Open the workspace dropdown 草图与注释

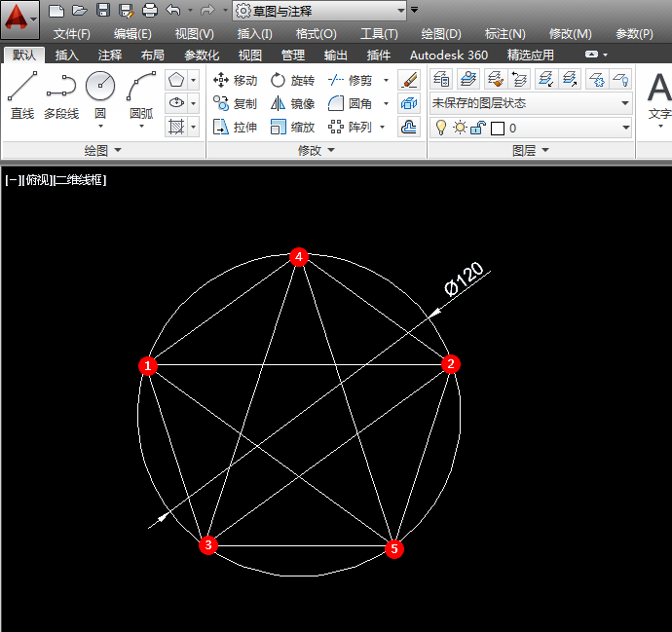tap(319, 11)
